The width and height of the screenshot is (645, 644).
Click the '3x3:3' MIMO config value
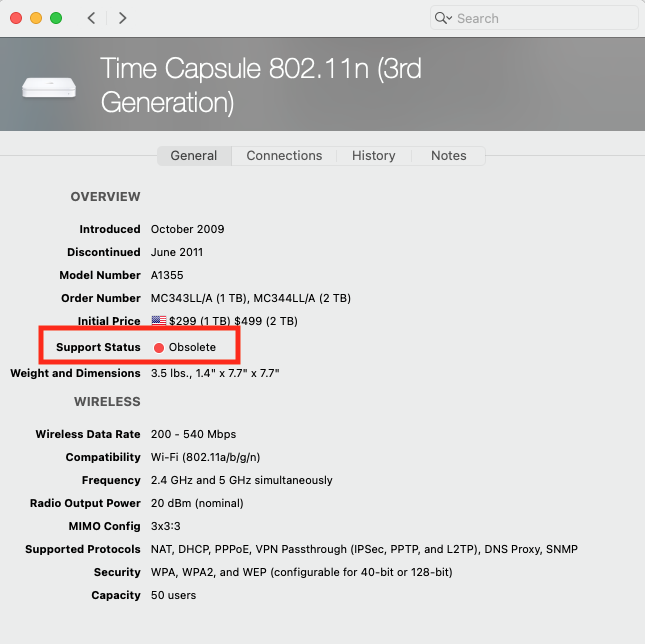coord(165,526)
